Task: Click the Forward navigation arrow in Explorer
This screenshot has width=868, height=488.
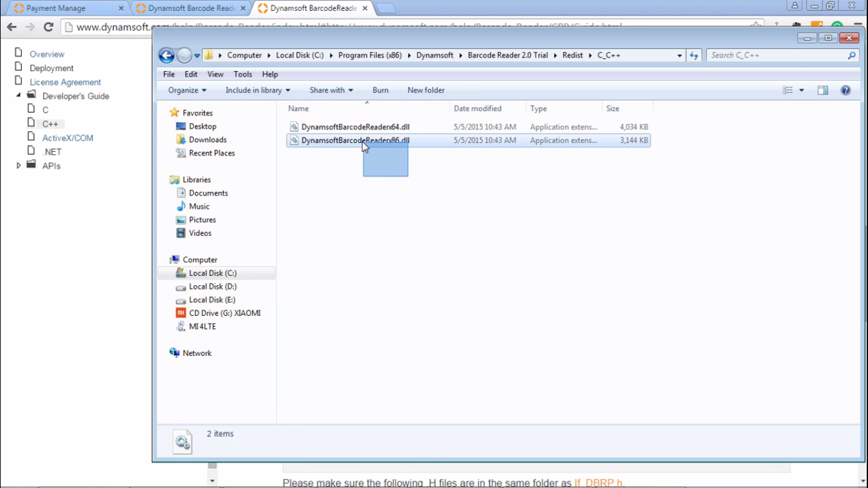Action: 183,55
